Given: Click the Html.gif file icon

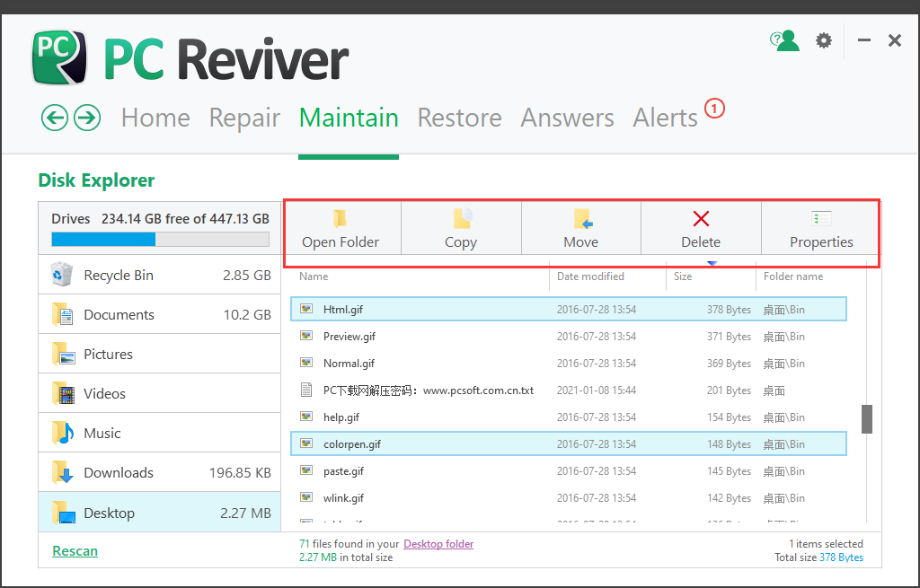Looking at the screenshot, I should 306,308.
